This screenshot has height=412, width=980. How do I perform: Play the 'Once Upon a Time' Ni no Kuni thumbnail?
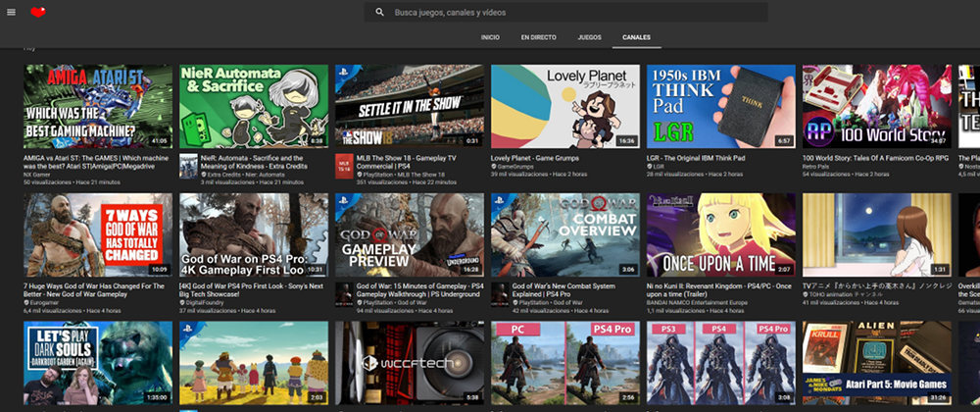(x=720, y=234)
